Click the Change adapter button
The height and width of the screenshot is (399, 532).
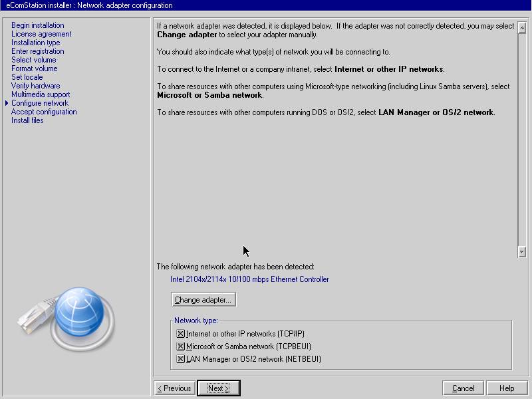click(x=203, y=300)
